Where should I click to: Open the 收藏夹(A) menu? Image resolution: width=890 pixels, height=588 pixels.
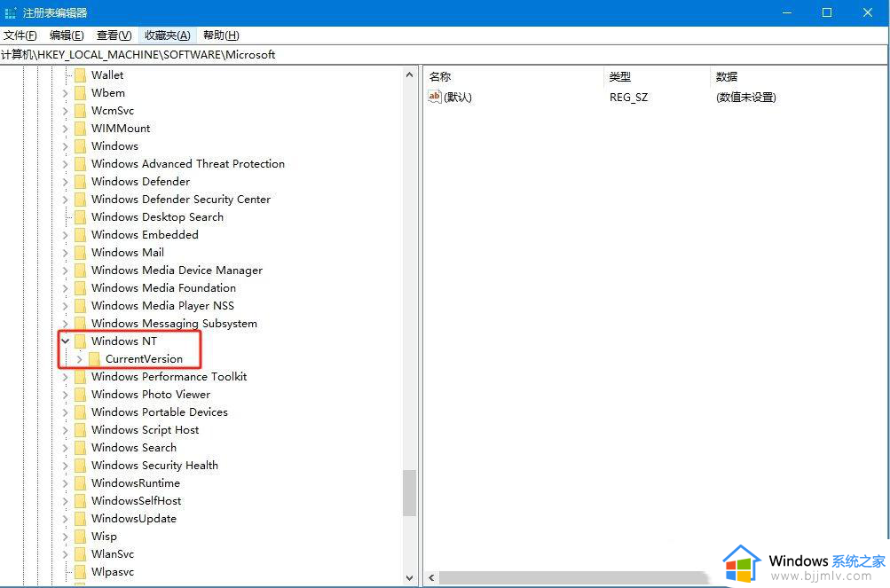pos(167,35)
